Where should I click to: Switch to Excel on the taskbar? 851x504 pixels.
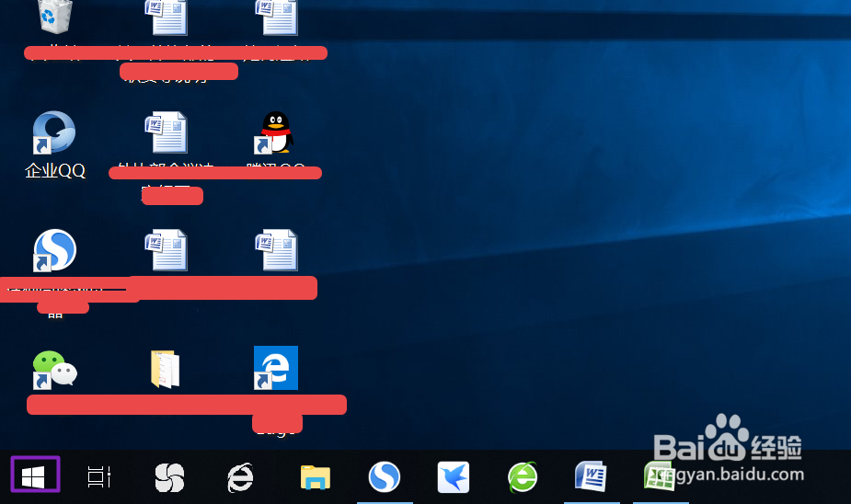click(x=660, y=476)
